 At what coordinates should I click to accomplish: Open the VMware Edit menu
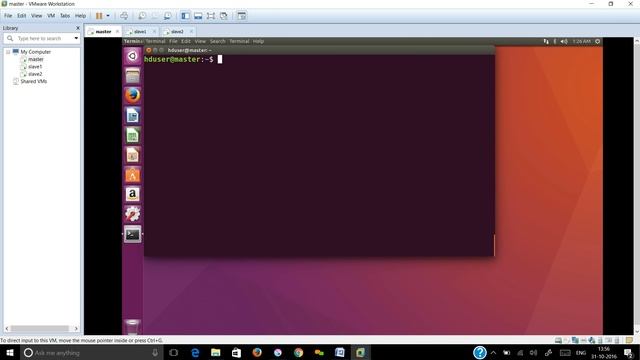22,16
